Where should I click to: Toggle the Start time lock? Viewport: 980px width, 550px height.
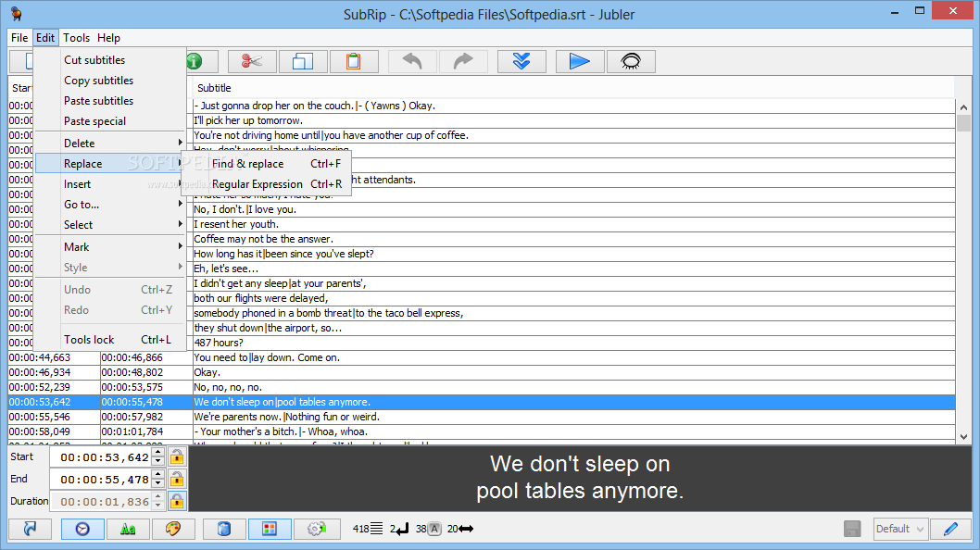(177, 456)
